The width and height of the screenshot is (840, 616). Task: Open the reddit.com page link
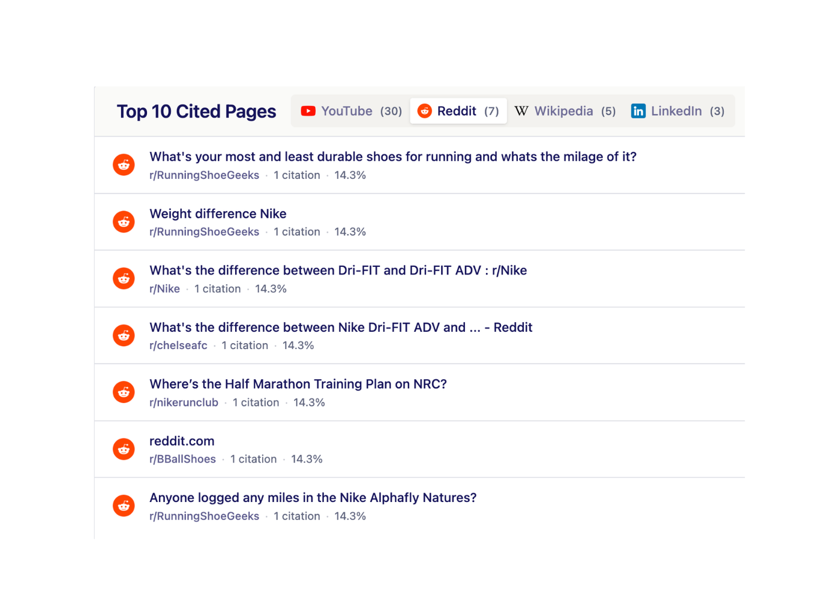click(182, 441)
